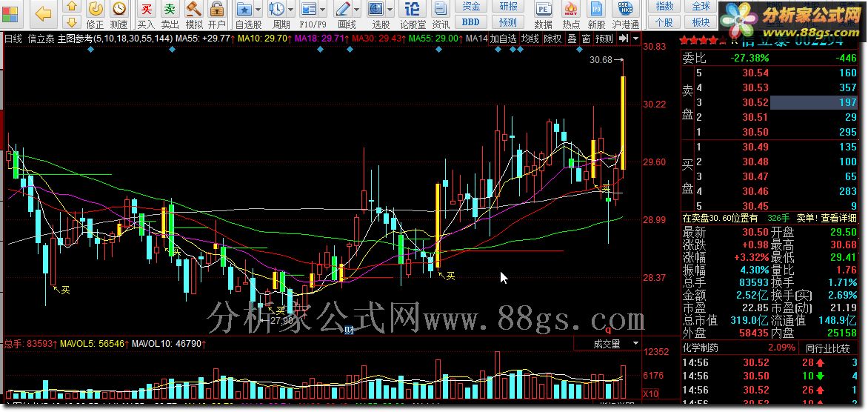Open the 热点 hot topics flame icon
Screen dimensions: 868x412
pos(571,15)
